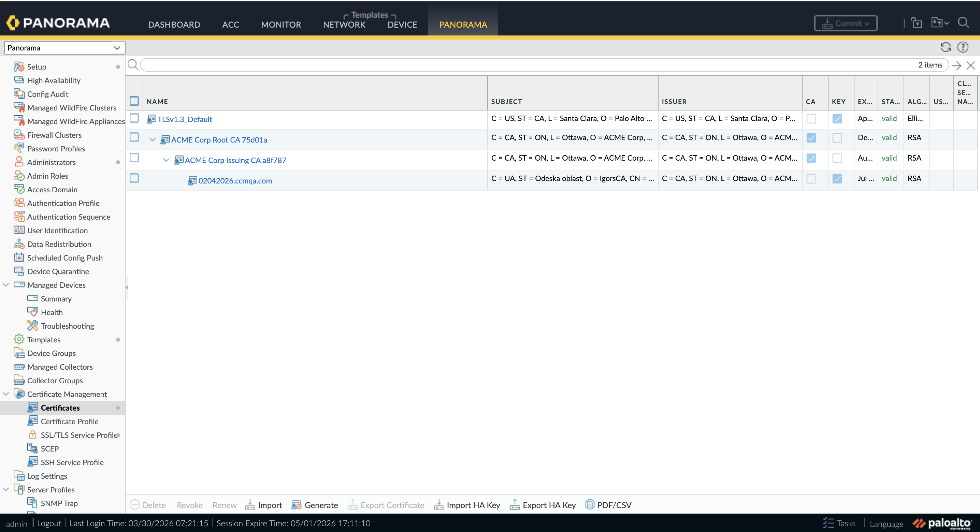This screenshot has width=980, height=532.
Task: Collapse the ACME Corp Root CA tree node
Action: tap(153, 139)
